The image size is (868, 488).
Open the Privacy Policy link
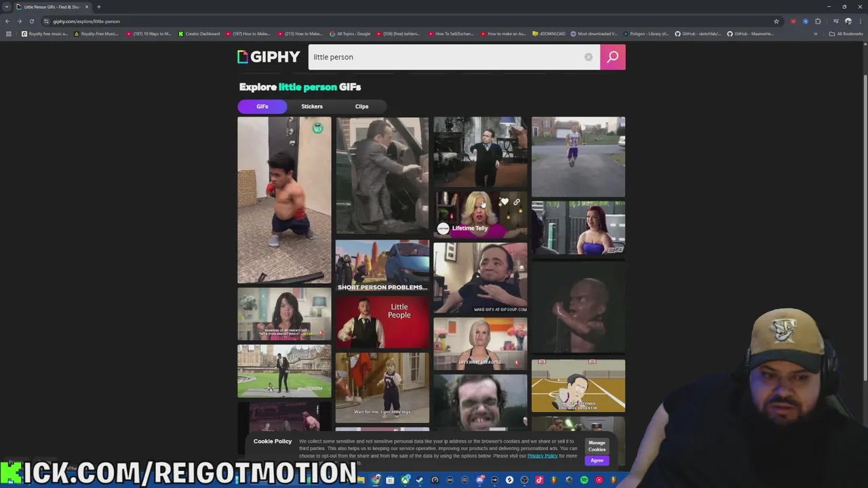542,456
